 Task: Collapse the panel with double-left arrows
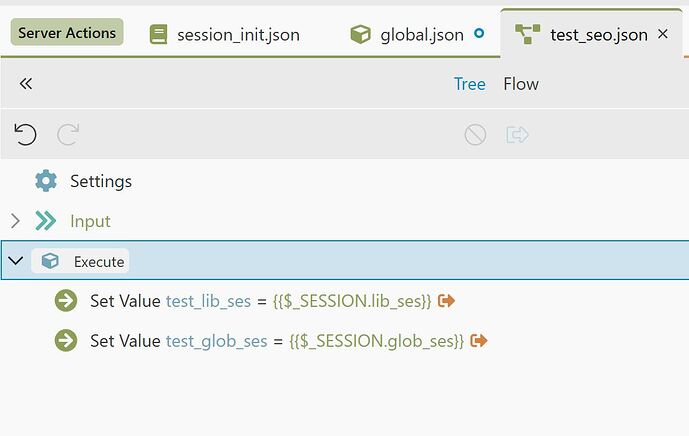click(x=26, y=84)
